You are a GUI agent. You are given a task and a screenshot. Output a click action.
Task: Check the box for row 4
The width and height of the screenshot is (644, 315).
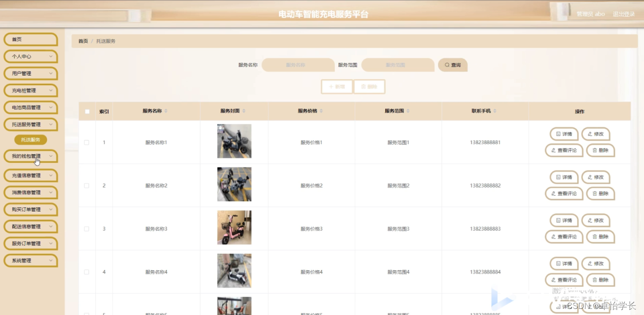click(87, 272)
